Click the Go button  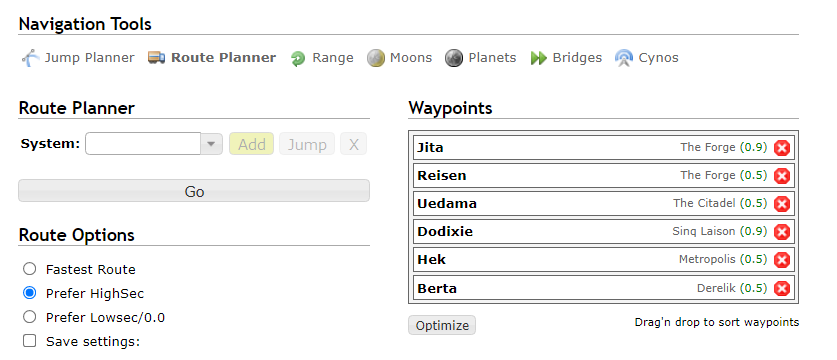click(x=194, y=191)
